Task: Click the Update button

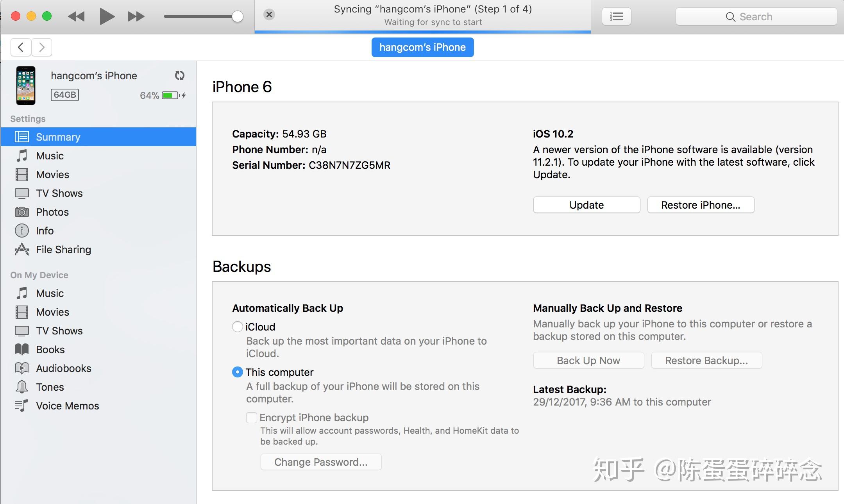Action: [x=587, y=205]
